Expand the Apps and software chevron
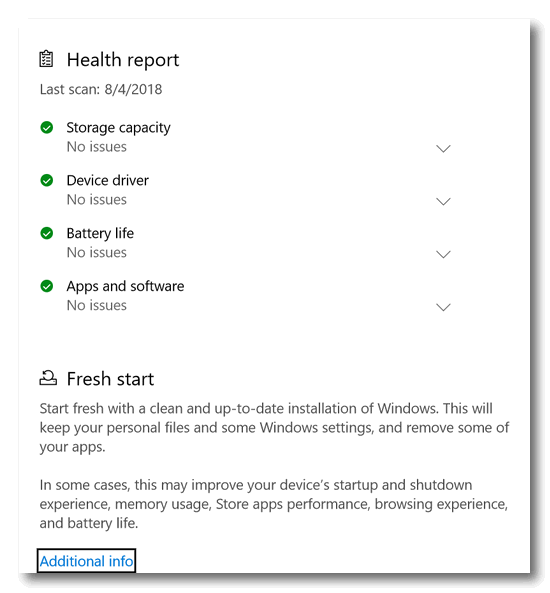Image resolution: width=550 pixels, height=593 pixels. [443, 307]
